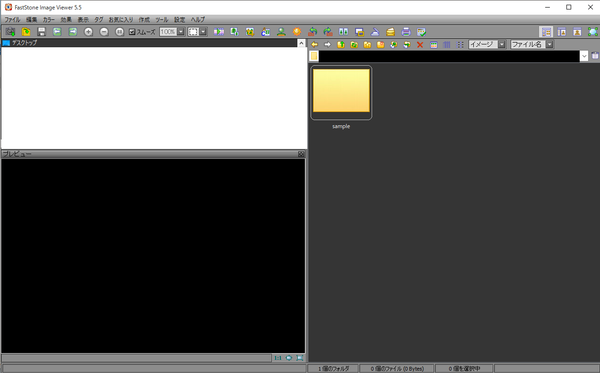
Task: Open the ファイル menu
Action: pyautogui.click(x=12, y=20)
